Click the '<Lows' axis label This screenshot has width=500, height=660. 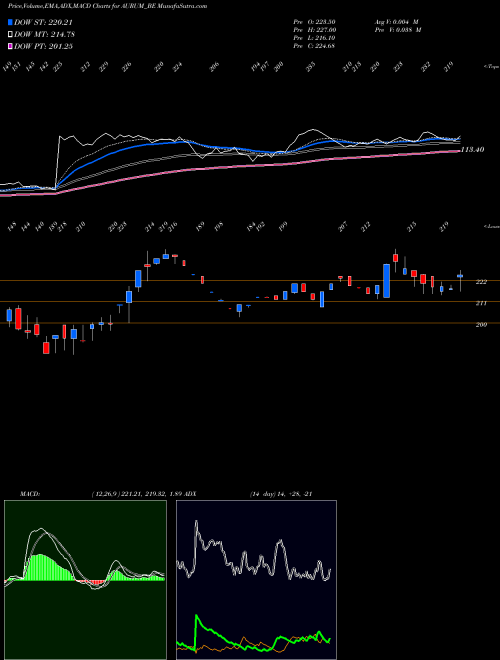pyautogui.click(x=491, y=226)
